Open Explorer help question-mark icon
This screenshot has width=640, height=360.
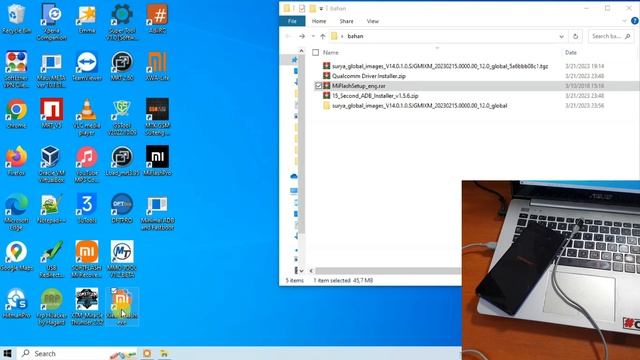pos(635,21)
